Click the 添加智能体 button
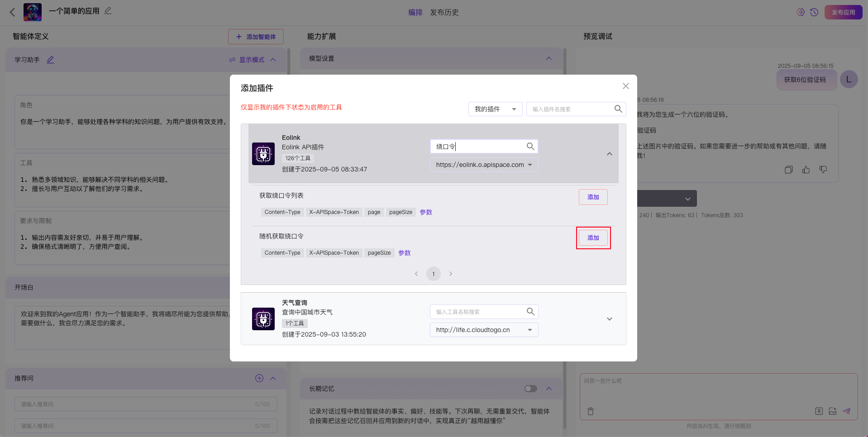Image resolution: width=868 pixels, height=437 pixels. pyautogui.click(x=256, y=37)
